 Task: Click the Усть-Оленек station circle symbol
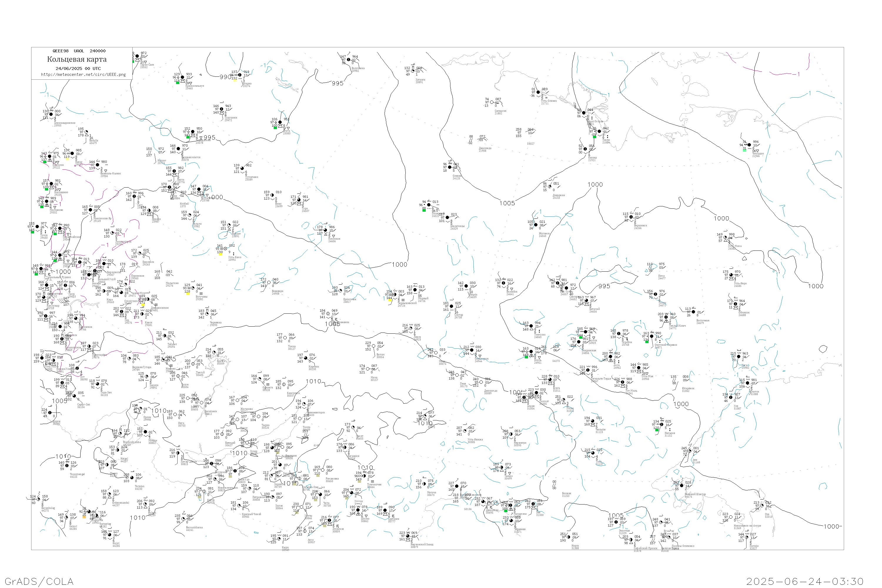pos(538,92)
